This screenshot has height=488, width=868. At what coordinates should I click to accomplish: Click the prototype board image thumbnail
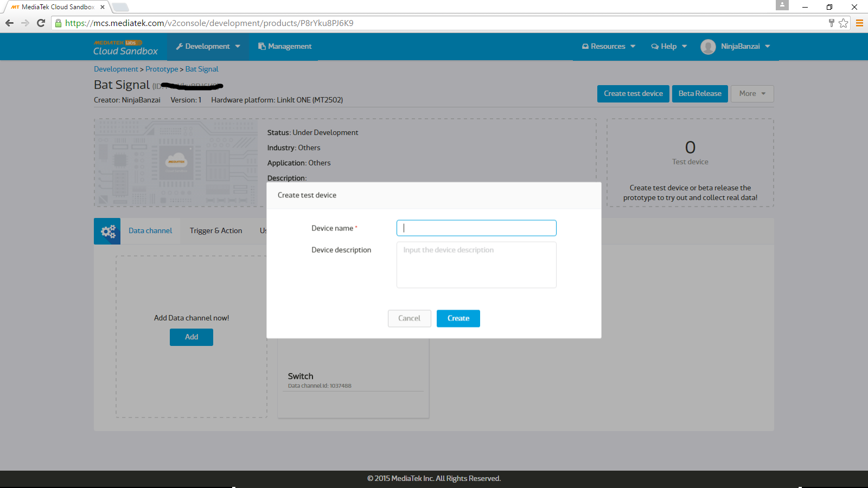click(176, 163)
